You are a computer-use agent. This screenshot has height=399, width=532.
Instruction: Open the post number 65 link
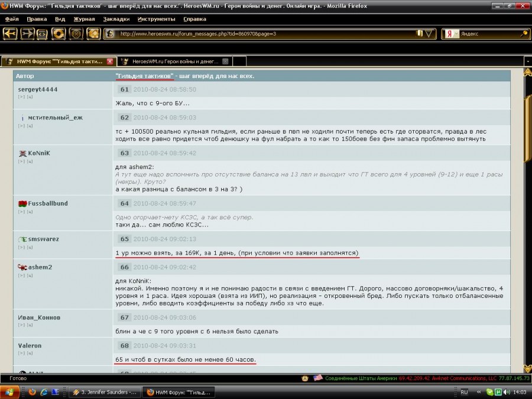click(124, 239)
